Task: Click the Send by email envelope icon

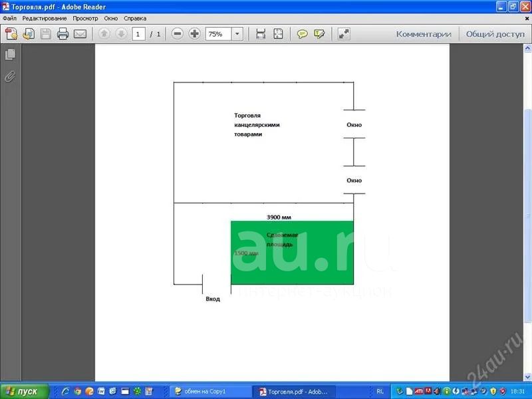Action: click(x=80, y=34)
